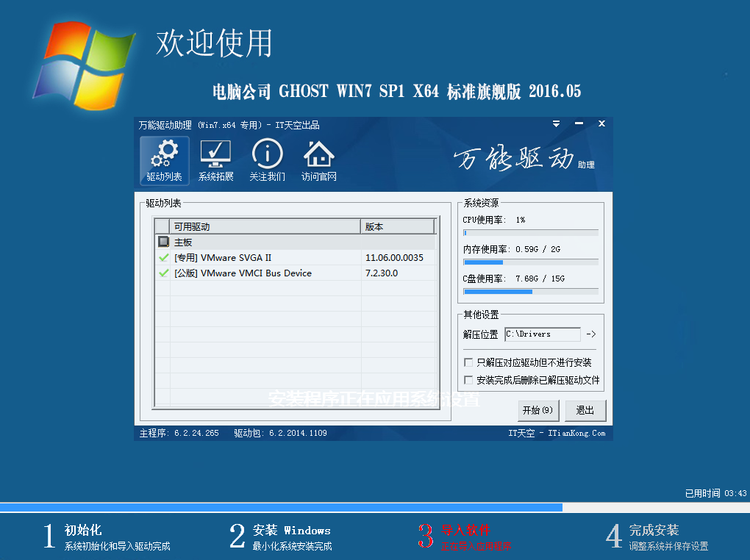Click the -> browse arrow beside extract path
The width and height of the screenshot is (750, 560).
coord(591,334)
